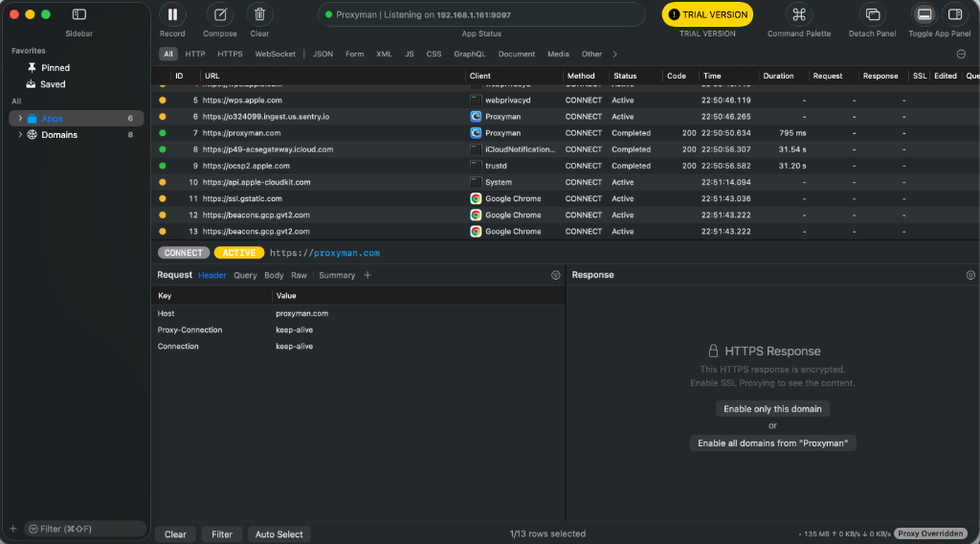
Task: Switch to the Request Header tab
Action: 212,275
